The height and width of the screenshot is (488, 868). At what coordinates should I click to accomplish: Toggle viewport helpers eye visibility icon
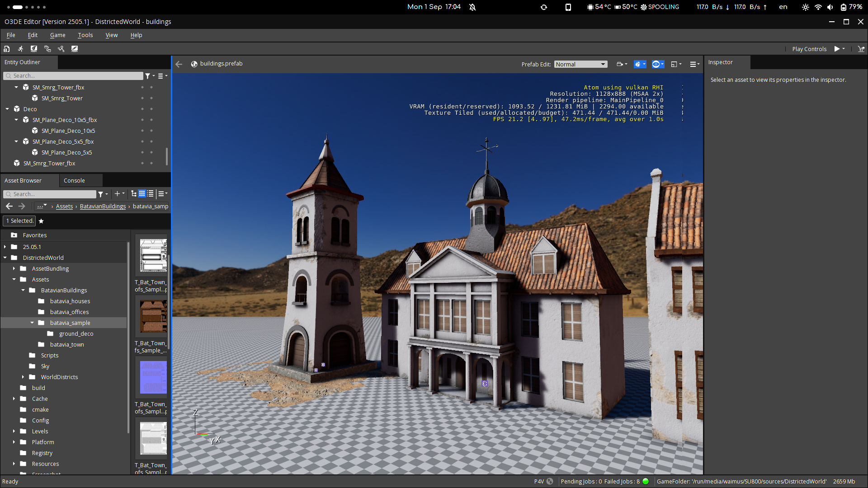[656, 64]
